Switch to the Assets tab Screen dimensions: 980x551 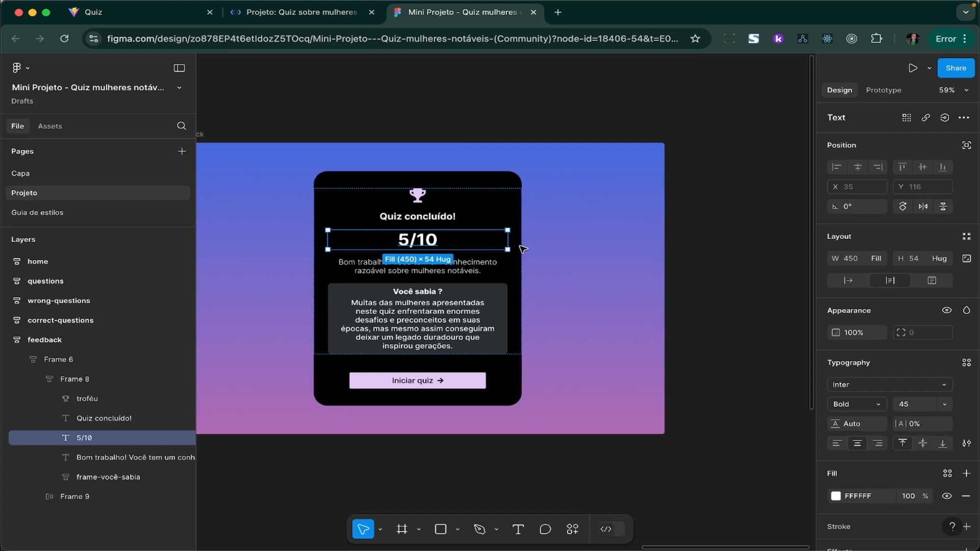50,126
